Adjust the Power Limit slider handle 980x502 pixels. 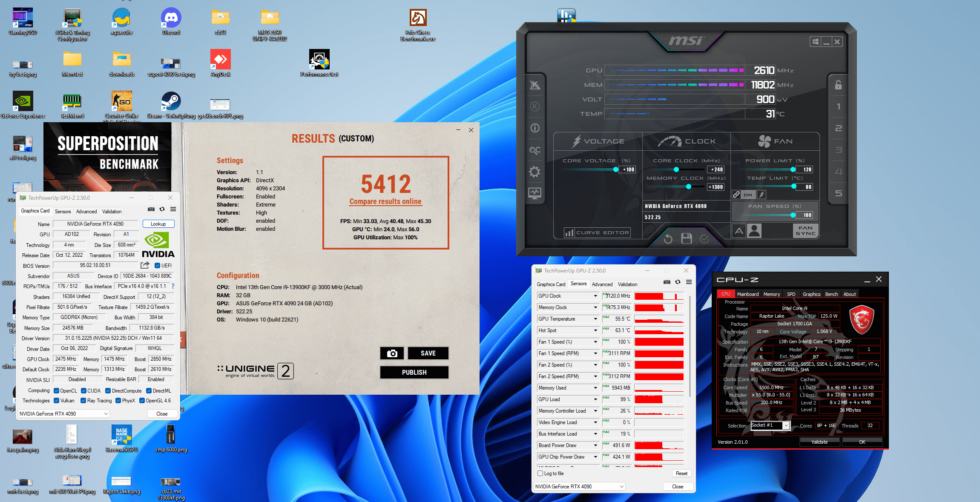(793, 169)
